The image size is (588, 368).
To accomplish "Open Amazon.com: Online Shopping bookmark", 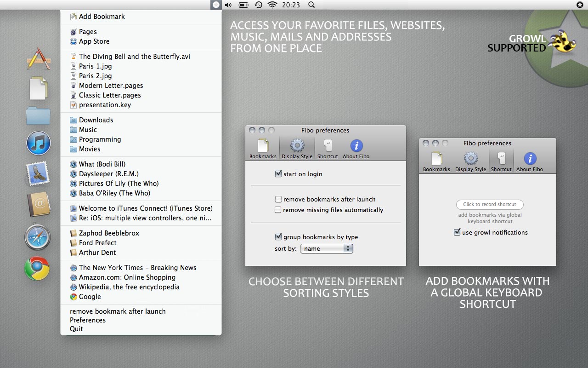I will 141,277.
